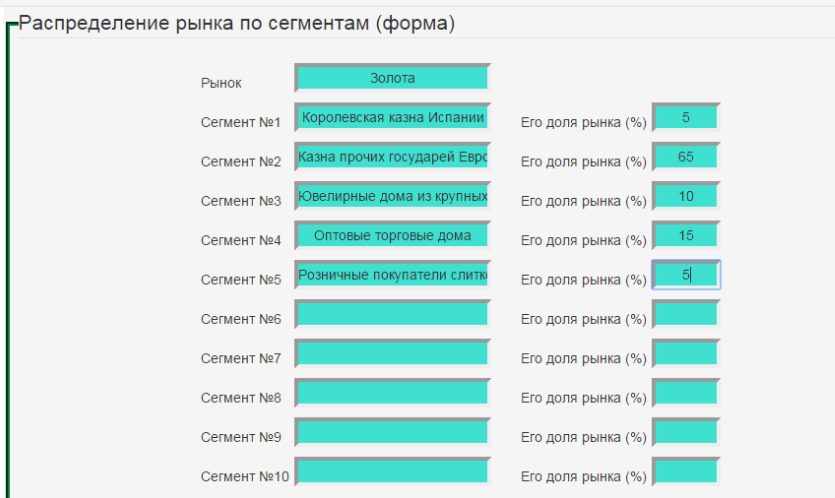Focus the market share field showing 15

click(685, 235)
